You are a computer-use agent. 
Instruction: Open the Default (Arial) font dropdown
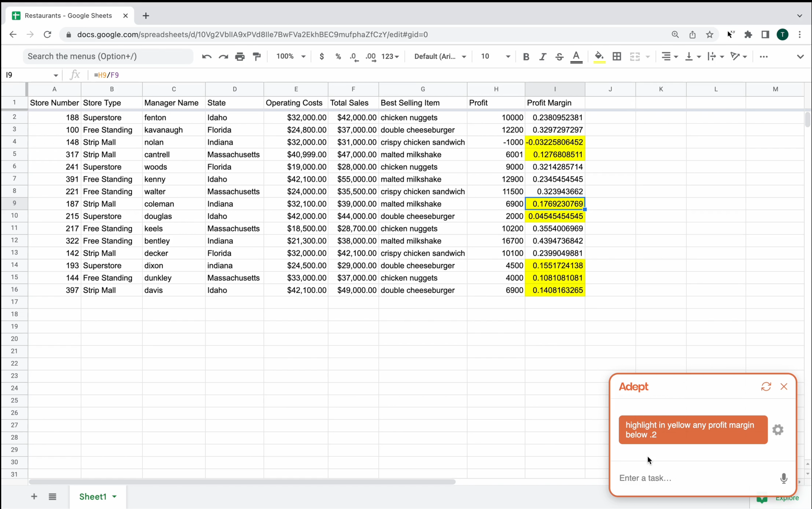coord(440,57)
